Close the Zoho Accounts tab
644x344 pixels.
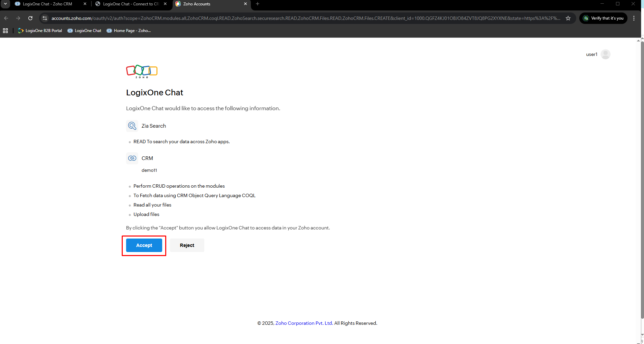(245, 4)
